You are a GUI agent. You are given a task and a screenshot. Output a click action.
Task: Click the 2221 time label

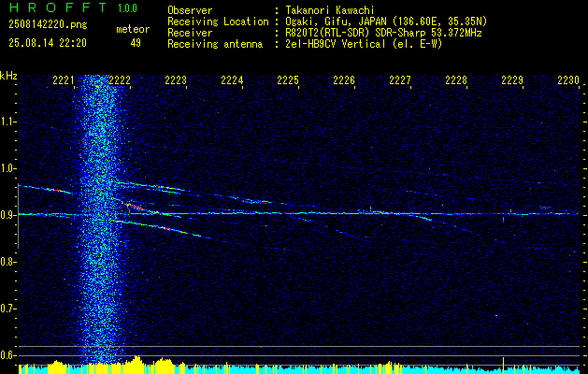[x=64, y=80]
